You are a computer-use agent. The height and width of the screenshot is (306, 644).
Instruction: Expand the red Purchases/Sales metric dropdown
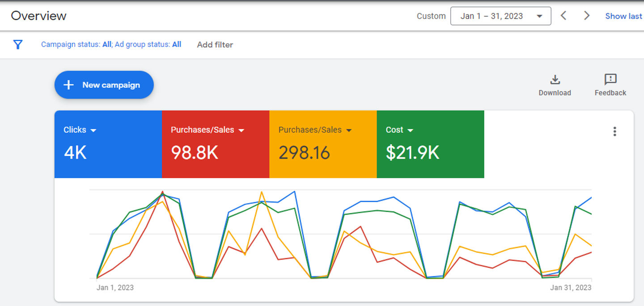[x=241, y=130]
